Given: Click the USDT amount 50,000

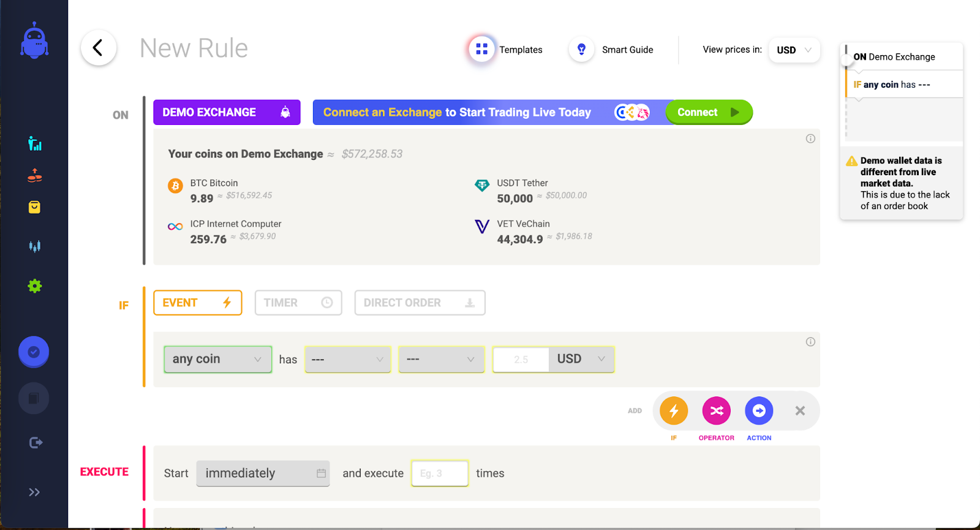Looking at the screenshot, I should click(515, 199).
